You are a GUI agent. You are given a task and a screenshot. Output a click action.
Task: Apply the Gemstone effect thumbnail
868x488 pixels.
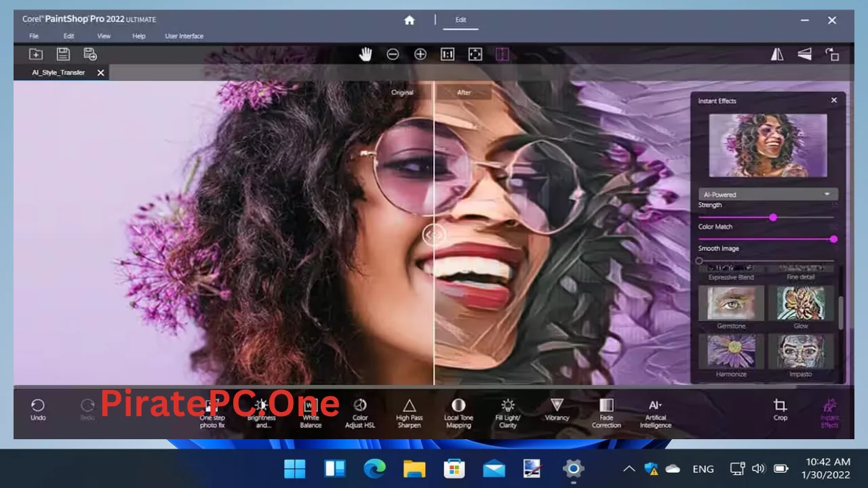pyautogui.click(x=731, y=303)
